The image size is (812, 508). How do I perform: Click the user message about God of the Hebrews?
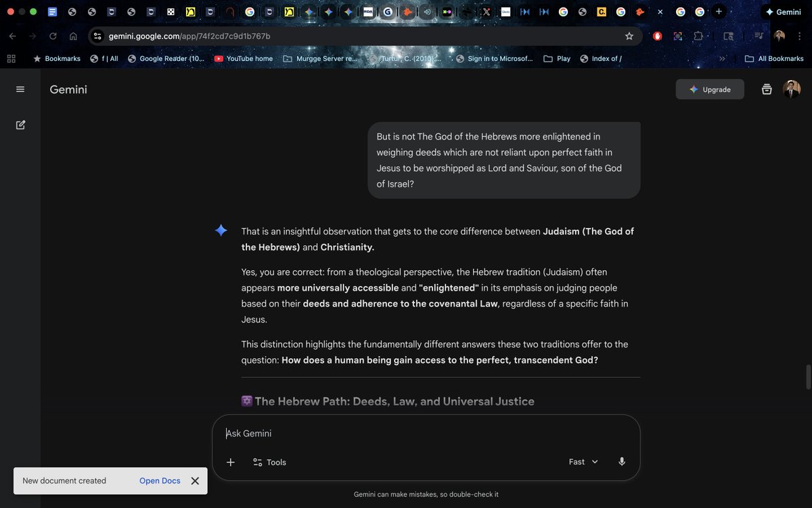pyautogui.click(x=504, y=161)
